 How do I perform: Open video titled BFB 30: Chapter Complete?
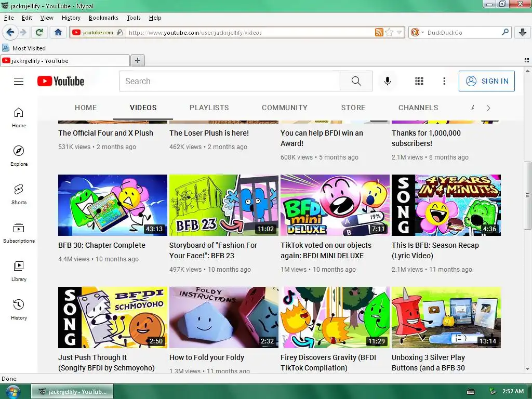click(101, 245)
